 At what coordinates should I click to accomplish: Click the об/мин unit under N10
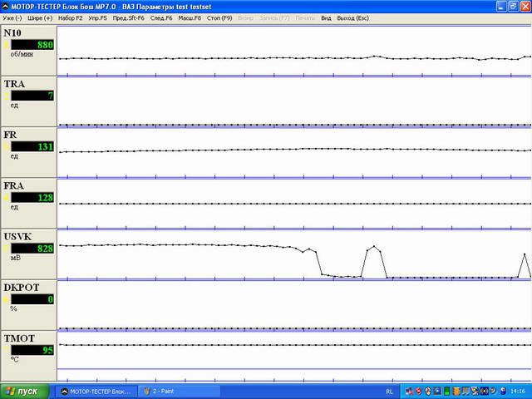click(x=22, y=54)
